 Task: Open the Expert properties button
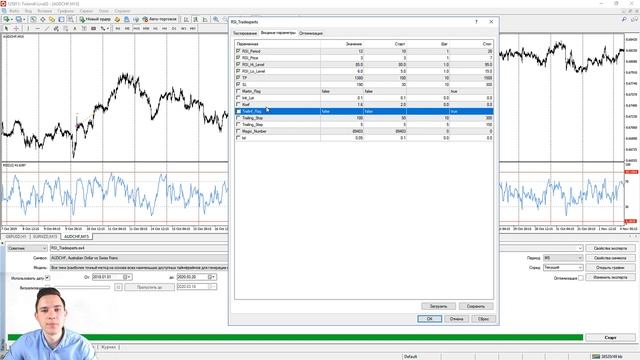(610, 248)
